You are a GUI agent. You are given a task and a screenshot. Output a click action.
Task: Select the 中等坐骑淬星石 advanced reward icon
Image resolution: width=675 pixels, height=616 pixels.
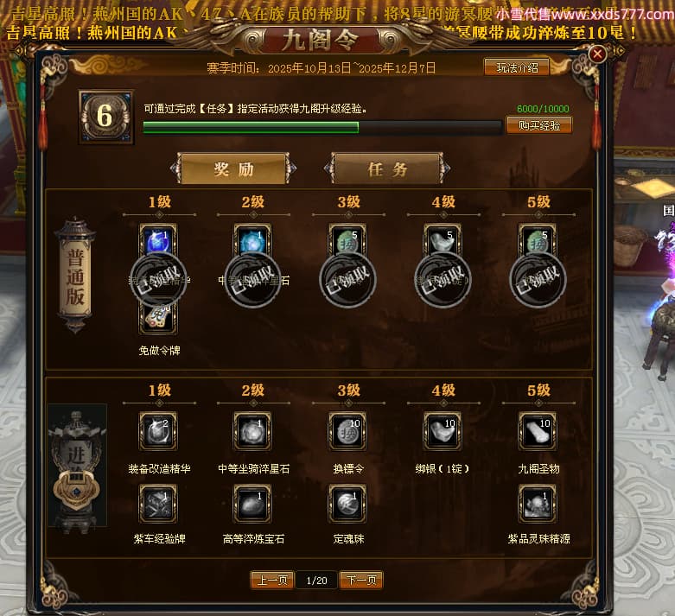pos(252,431)
